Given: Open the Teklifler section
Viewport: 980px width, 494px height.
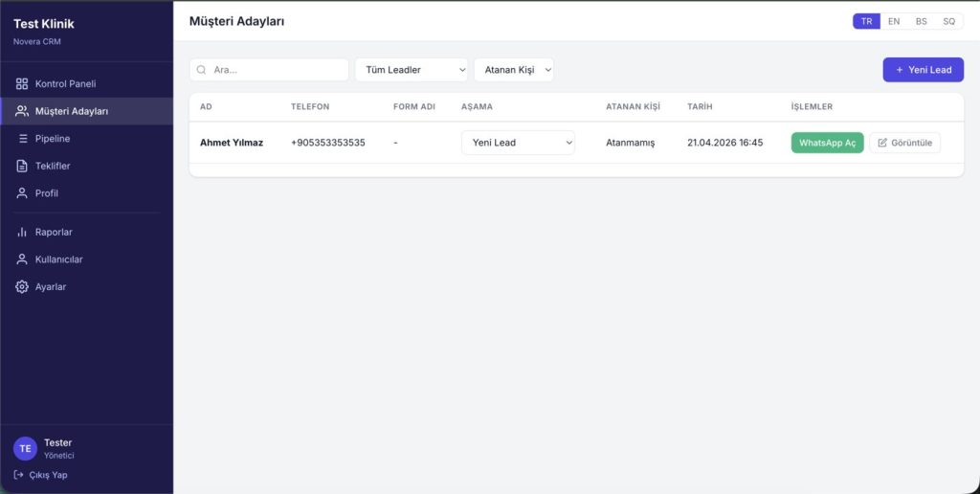Looking at the screenshot, I should [87, 166].
